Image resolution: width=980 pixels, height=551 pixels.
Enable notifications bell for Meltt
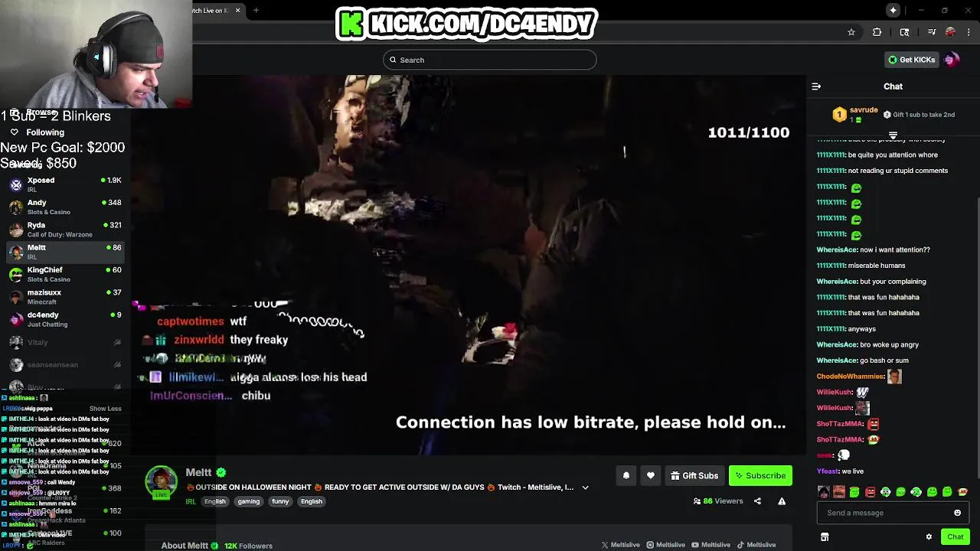[x=626, y=476]
